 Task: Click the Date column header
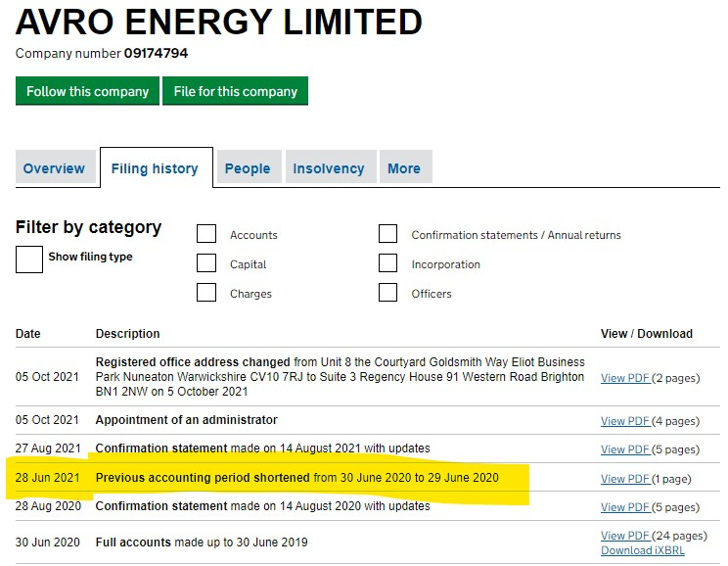[x=27, y=334]
